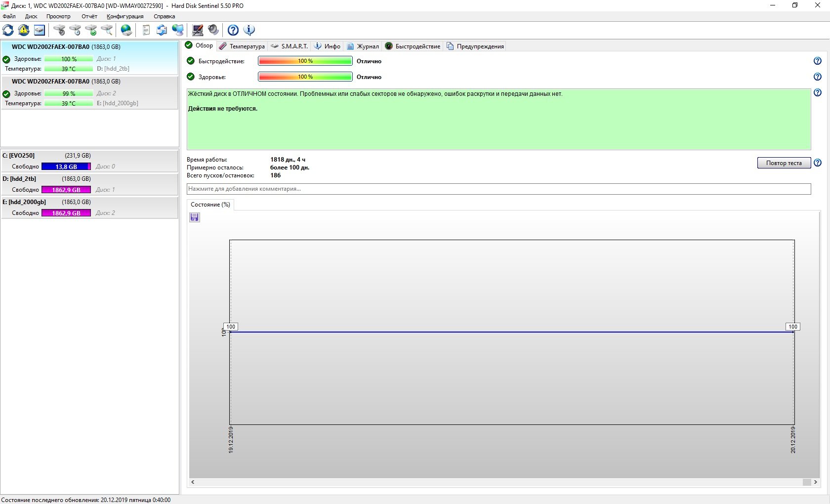Screen dimensions: 830x504
Task: Select the E: [hdd_2000gb] partition
Action: pyautogui.click(x=89, y=208)
